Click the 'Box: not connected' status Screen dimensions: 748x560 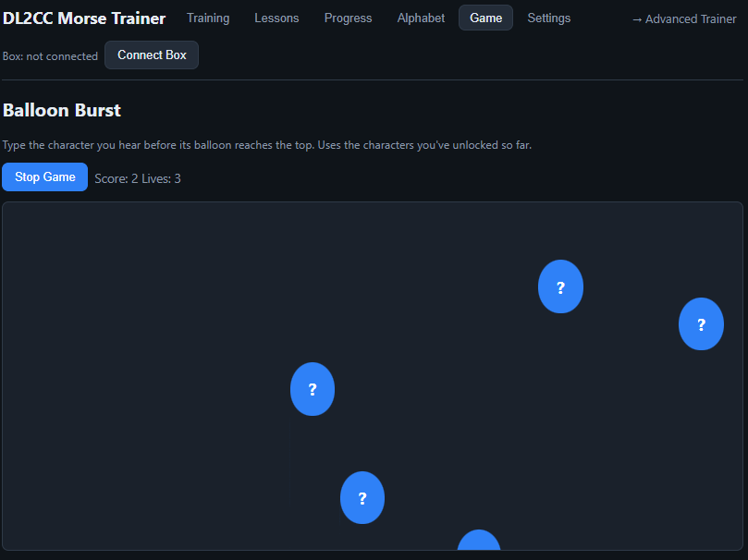(x=50, y=56)
